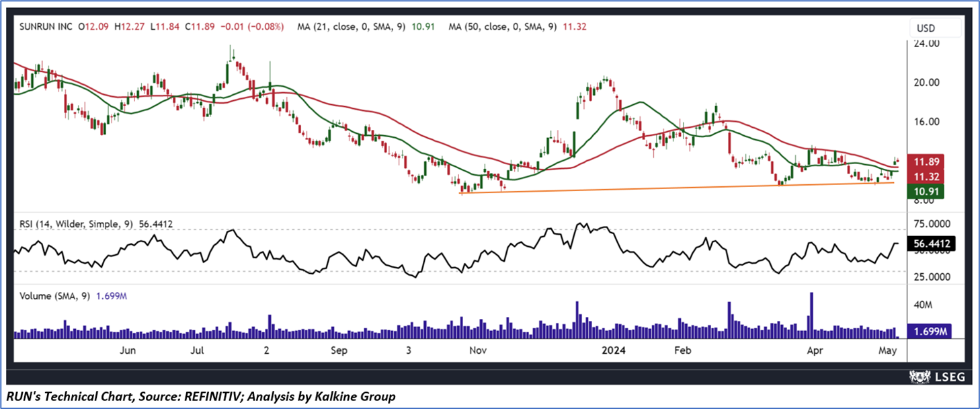The height and width of the screenshot is (409, 980).
Task: Click the Feb date axis label
Action: pyautogui.click(x=682, y=350)
